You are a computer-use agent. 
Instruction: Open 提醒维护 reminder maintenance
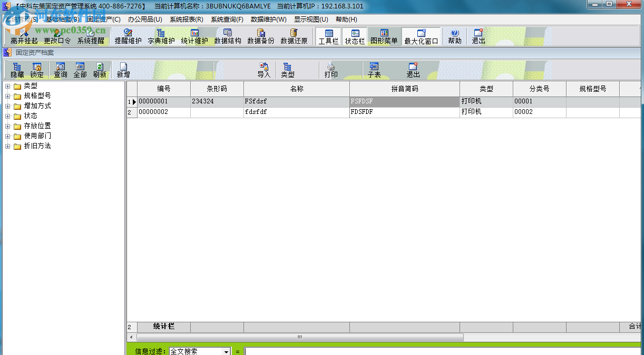click(x=128, y=36)
